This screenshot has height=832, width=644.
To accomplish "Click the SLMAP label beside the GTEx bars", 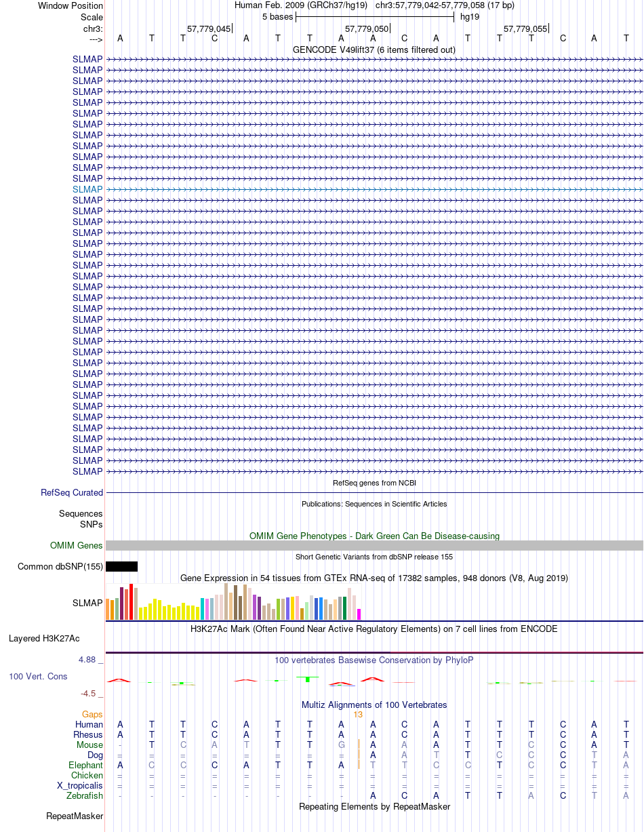I will pos(87,603).
